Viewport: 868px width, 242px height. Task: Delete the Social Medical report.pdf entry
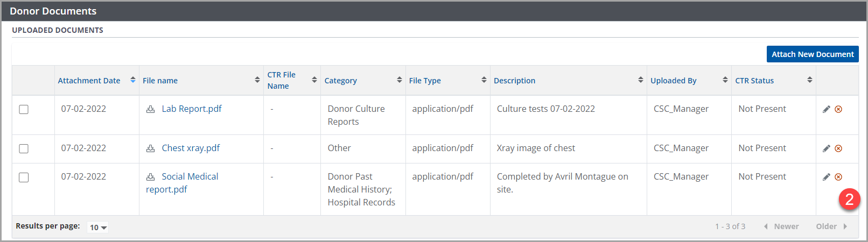pyautogui.click(x=838, y=177)
